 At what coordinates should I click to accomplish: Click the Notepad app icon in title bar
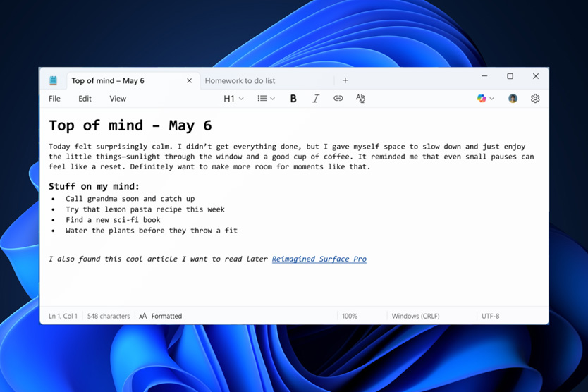click(x=54, y=80)
